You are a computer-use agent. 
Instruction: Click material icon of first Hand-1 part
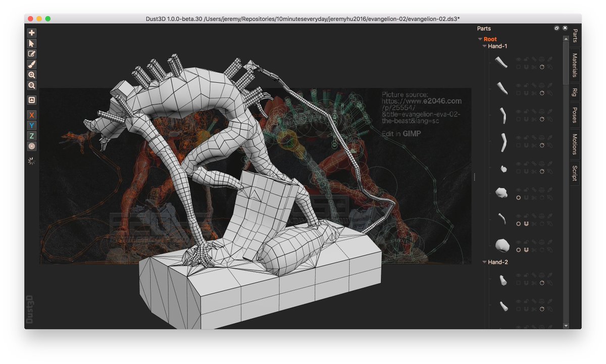tap(550, 67)
